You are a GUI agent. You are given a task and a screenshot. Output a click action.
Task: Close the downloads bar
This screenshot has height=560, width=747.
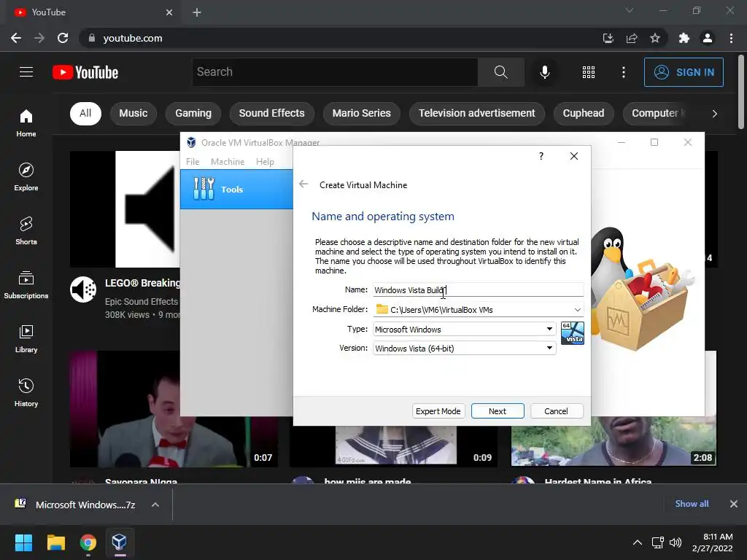point(734,504)
